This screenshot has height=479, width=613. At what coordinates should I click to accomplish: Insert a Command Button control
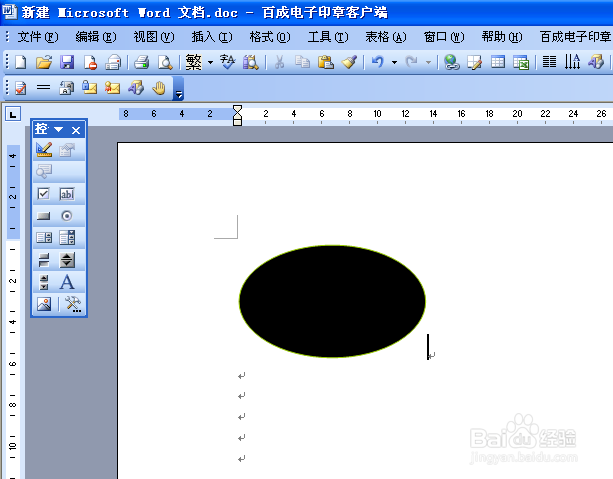coord(43,216)
